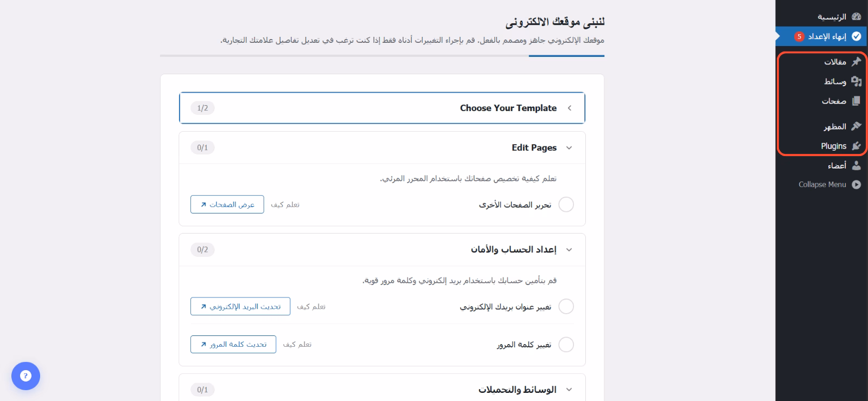Screen dimensions: 868x401
Task: Mark 'تحرير الصفحات الأخرى' step as done
Action: [566, 205]
